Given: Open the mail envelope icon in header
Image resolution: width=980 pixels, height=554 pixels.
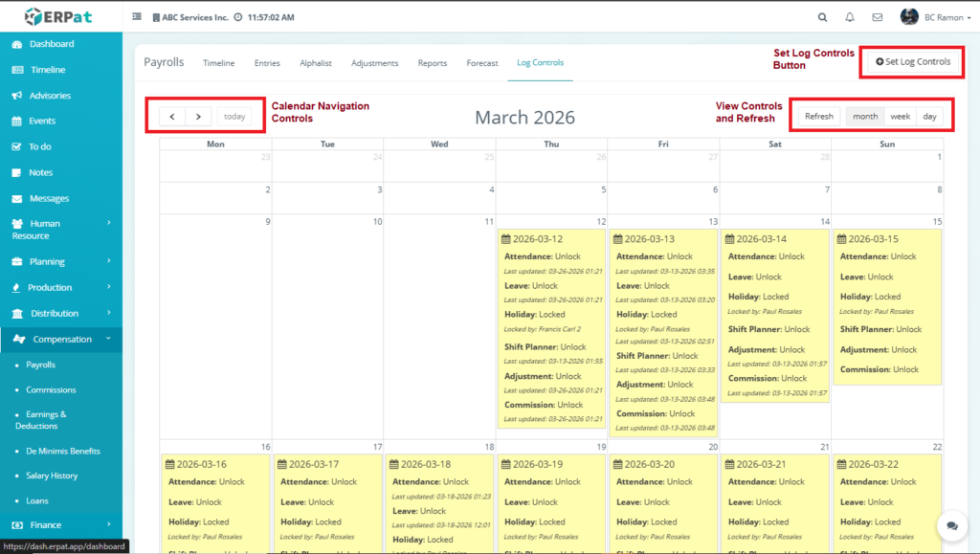Looking at the screenshot, I should [x=877, y=17].
